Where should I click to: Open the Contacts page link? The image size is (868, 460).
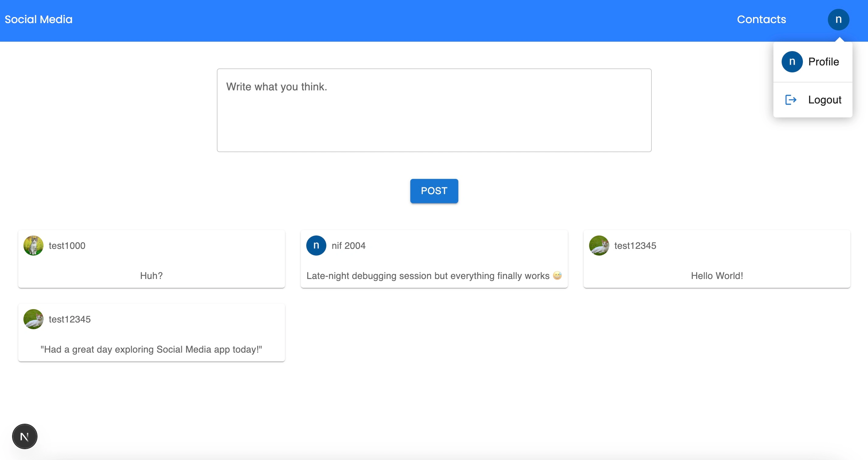761,19
